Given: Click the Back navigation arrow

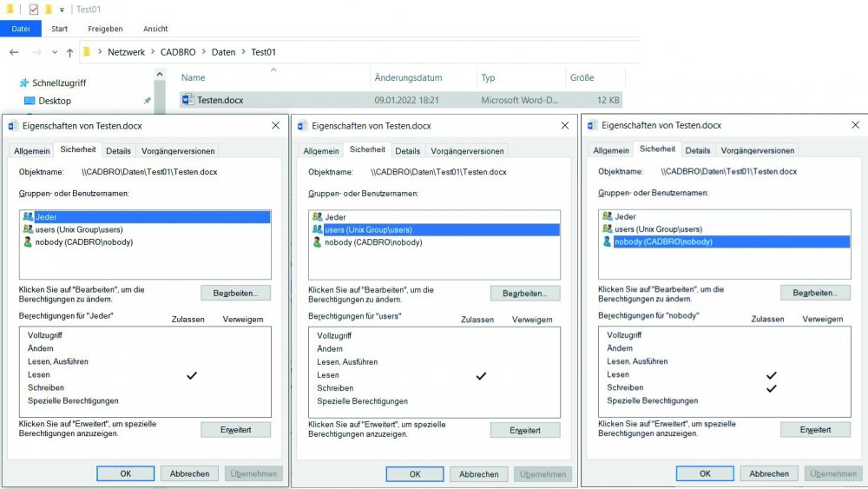Looking at the screenshot, I should click(14, 52).
